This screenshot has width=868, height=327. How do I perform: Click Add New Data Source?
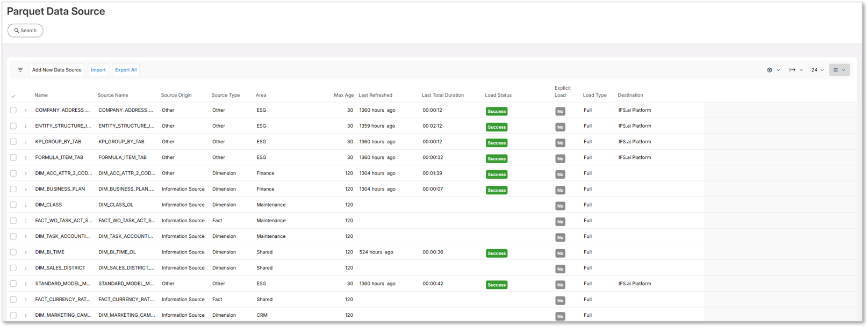tap(56, 70)
